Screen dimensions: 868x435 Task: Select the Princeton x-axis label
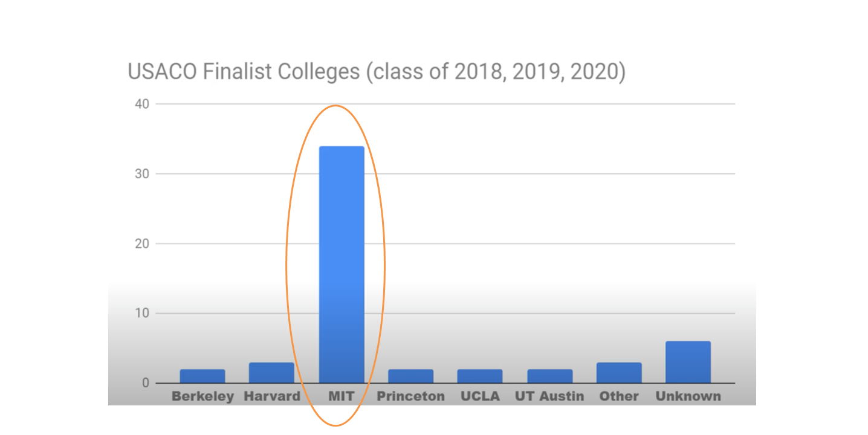410,396
